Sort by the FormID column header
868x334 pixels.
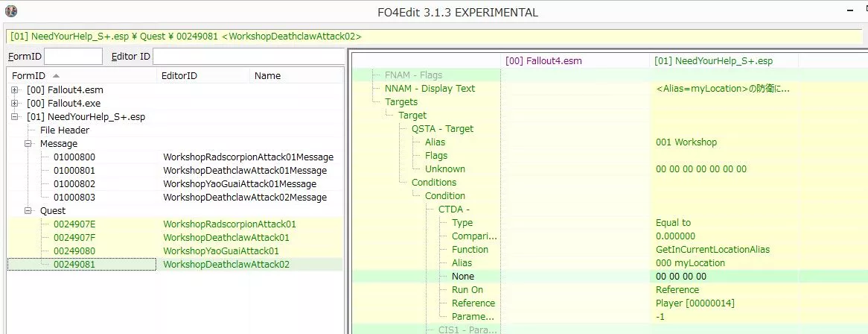[30, 75]
